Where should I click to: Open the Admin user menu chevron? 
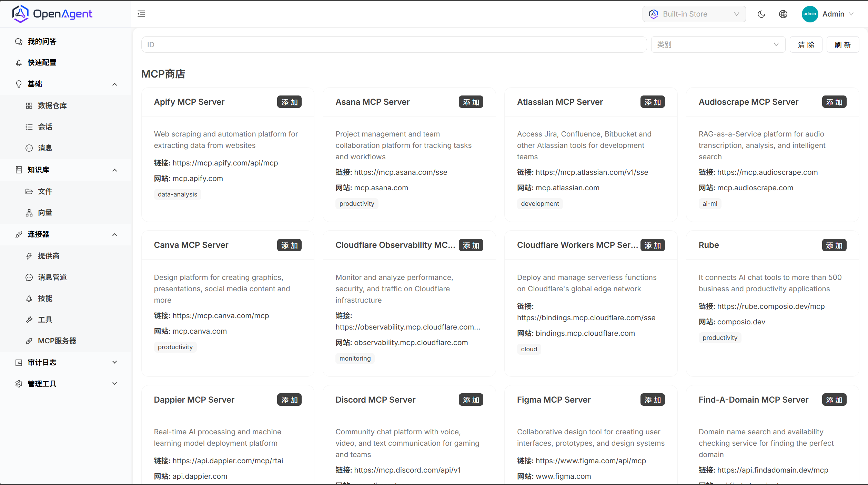tap(851, 14)
